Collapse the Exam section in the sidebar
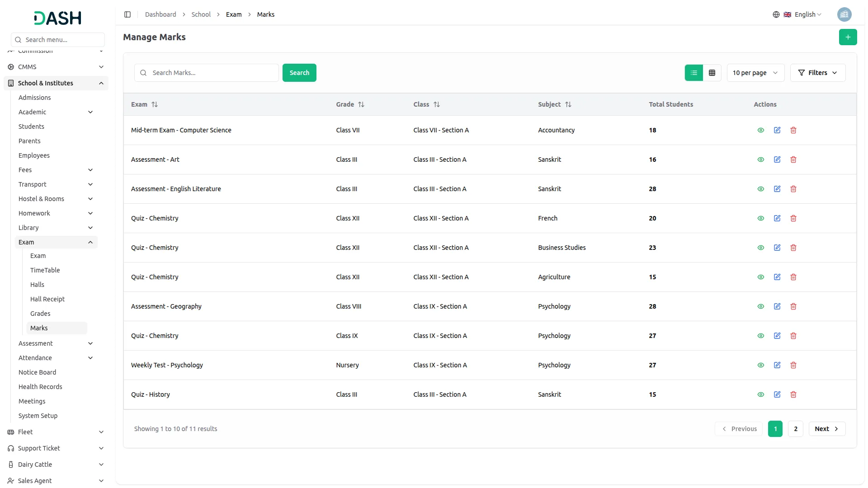The height and width of the screenshot is (488, 868). coord(90,242)
